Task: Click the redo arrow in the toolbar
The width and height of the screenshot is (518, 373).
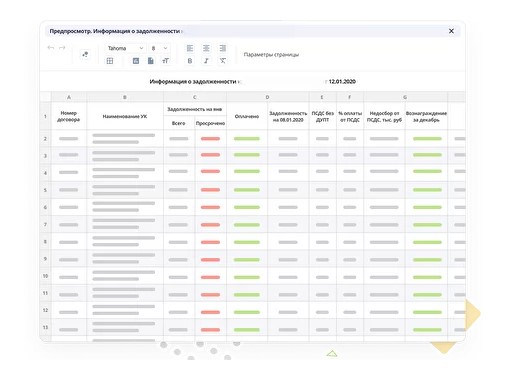Action: click(x=62, y=48)
